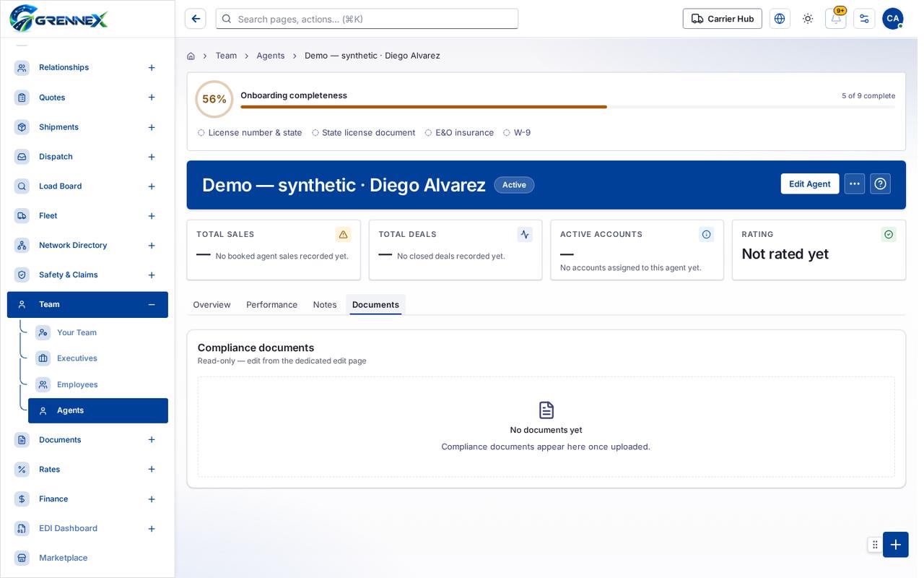
Task: Click the Safety & Claims shield icon
Action: click(22, 275)
